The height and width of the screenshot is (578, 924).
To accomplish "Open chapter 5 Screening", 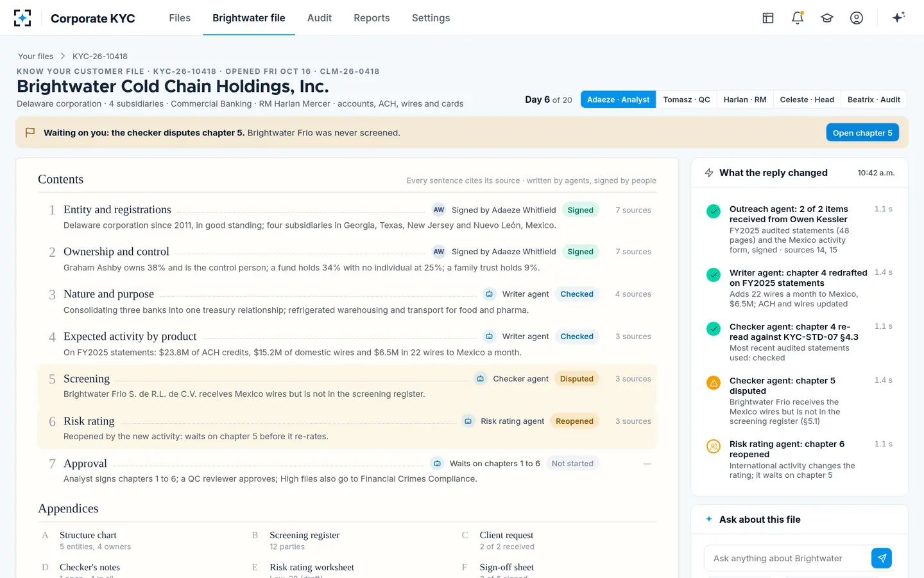I will click(347, 386).
